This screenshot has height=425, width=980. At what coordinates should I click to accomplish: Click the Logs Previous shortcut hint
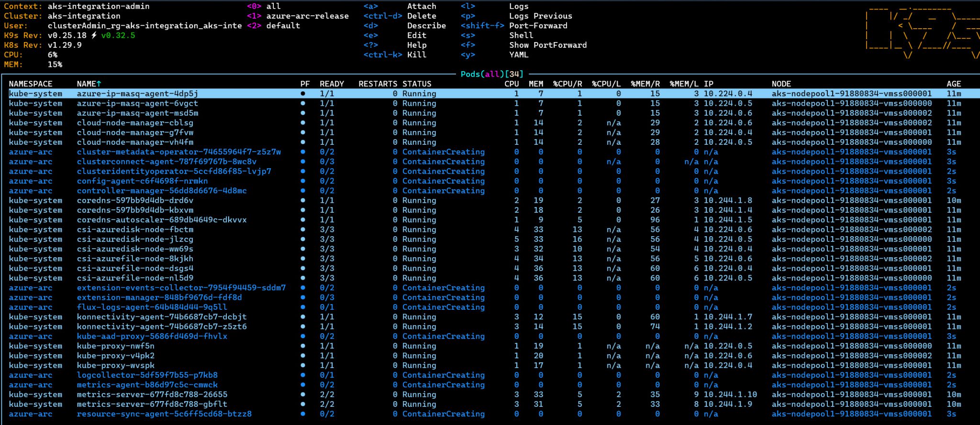540,16
